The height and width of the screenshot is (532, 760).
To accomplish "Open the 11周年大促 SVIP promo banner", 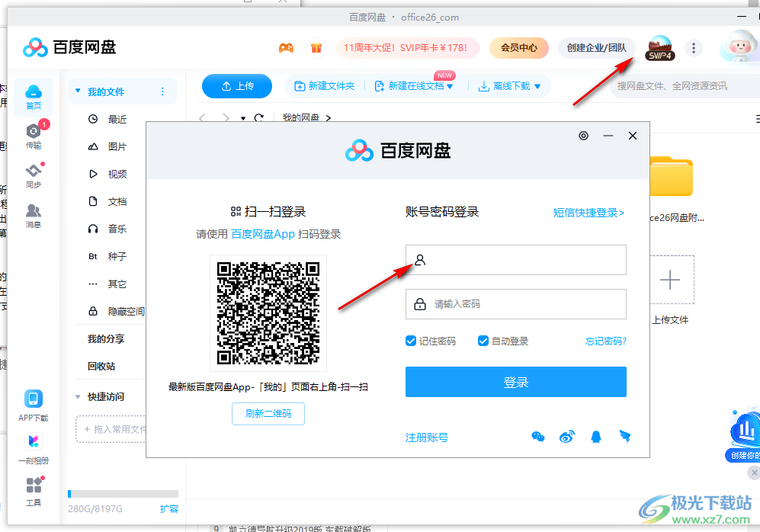I will click(x=408, y=47).
